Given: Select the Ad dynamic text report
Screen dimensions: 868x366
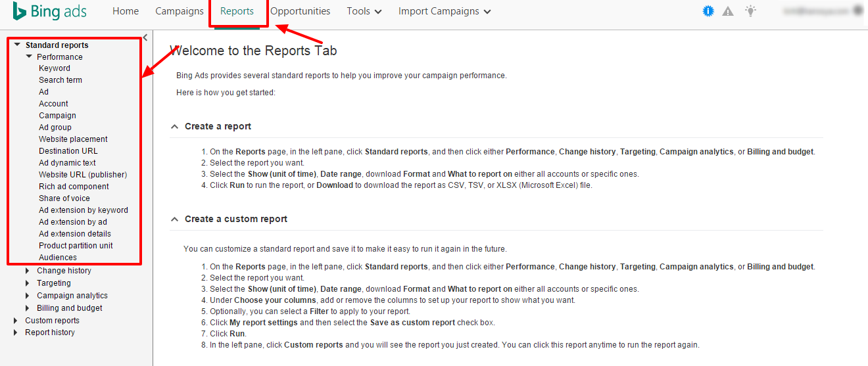Looking at the screenshot, I should (67, 163).
